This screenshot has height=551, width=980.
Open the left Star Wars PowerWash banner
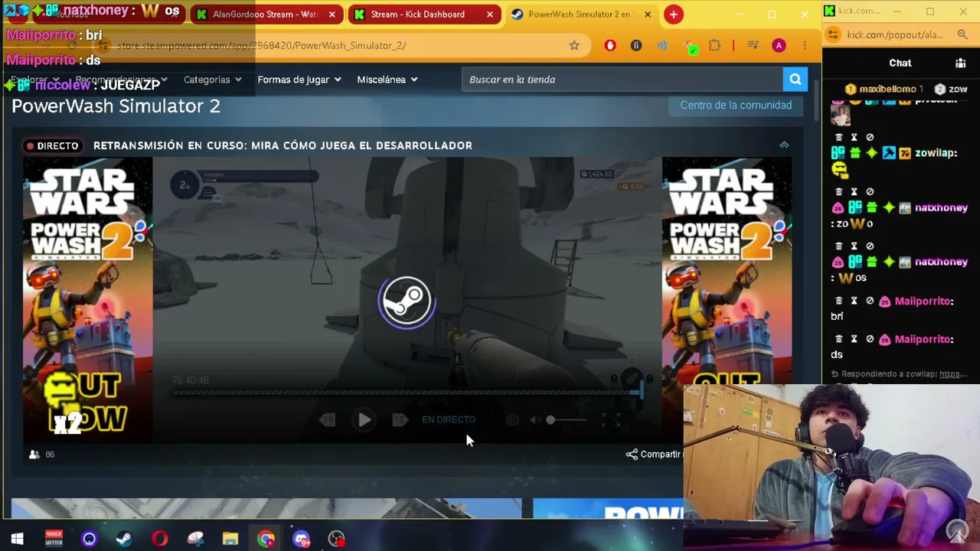[87, 300]
